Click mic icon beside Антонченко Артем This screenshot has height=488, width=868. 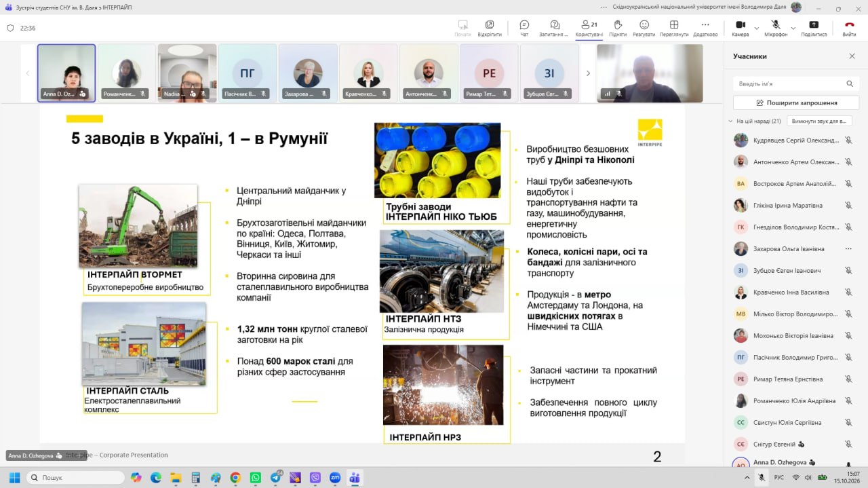point(848,162)
